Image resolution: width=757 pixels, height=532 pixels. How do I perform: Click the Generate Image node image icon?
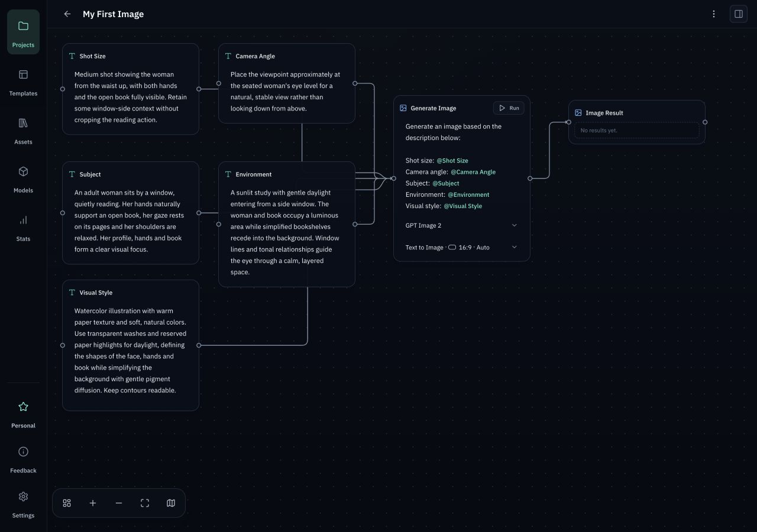click(x=403, y=108)
